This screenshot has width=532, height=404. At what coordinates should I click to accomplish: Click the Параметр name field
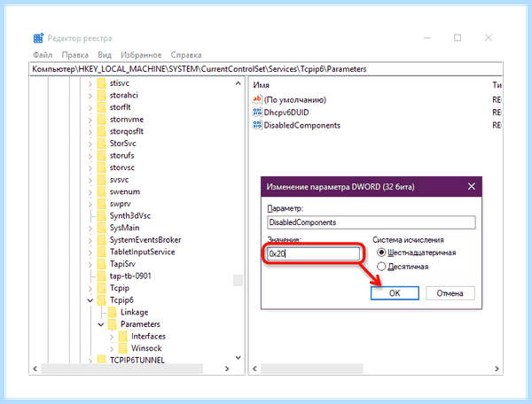click(x=372, y=222)
